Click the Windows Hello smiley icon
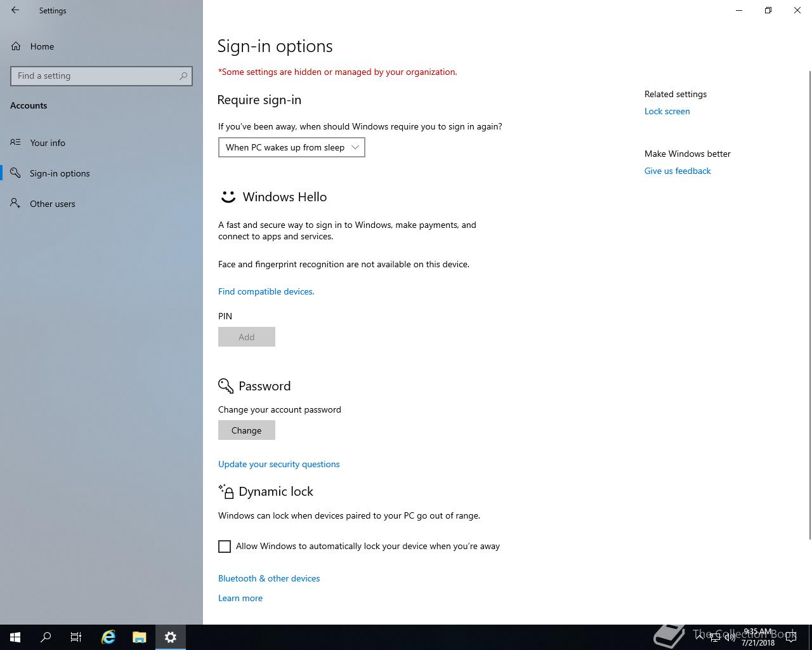This screenshot has width=812, height=650. [x=228, y=197]
